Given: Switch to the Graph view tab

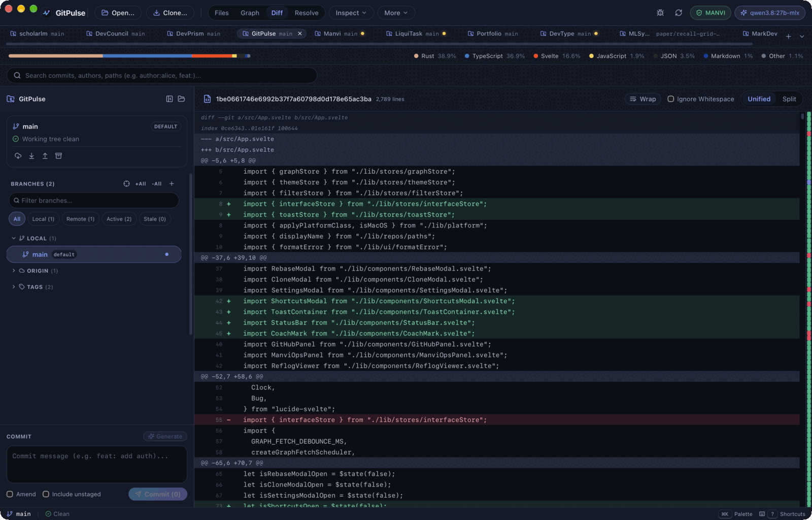Looking at the screenshot, I should [x=250, y=13].
